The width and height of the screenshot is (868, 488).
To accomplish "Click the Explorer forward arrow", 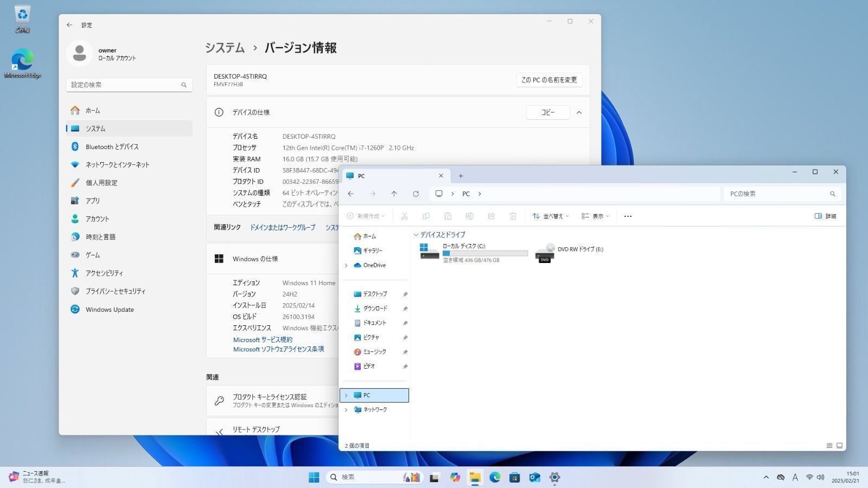I will click(x=372, y=194).
